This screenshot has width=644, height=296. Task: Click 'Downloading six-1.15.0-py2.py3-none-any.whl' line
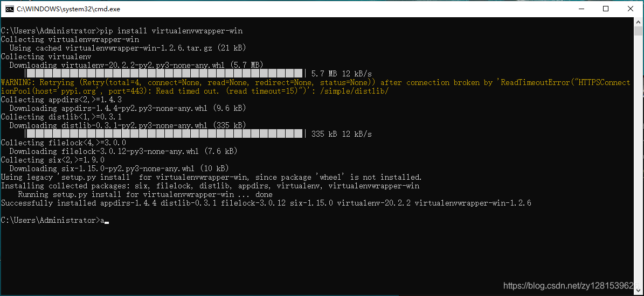point(119,168)
